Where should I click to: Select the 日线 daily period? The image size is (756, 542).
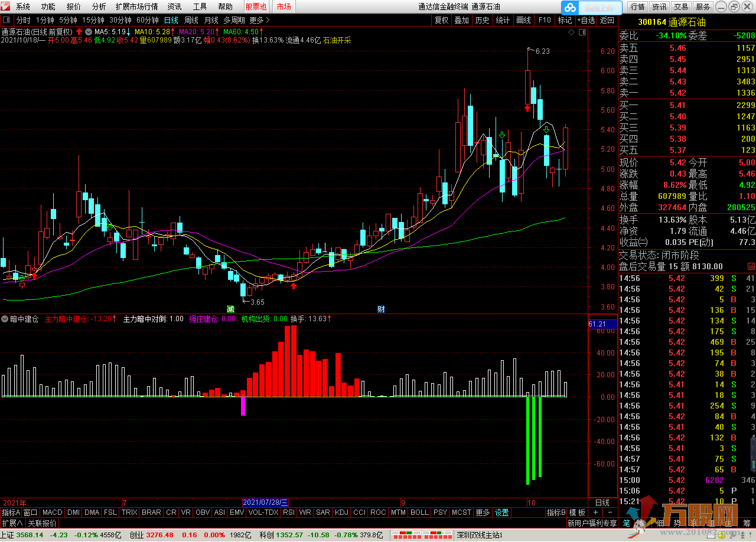(x=171, y=20)
